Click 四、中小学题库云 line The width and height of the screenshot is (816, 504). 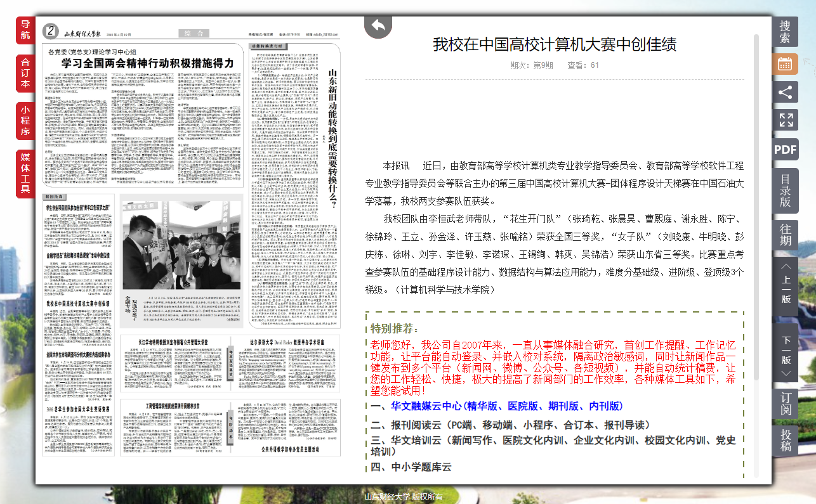pyautogui.click(x=411, y=467)
